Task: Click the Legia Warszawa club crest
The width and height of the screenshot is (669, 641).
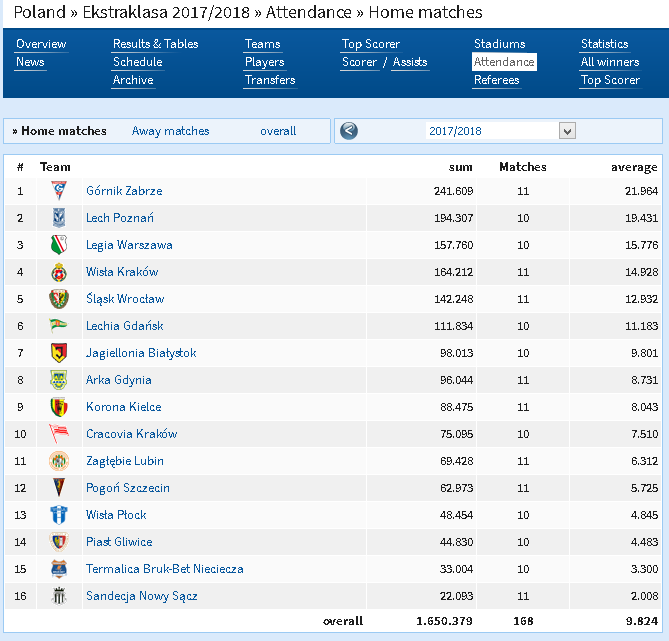Action: click(59, 245)
